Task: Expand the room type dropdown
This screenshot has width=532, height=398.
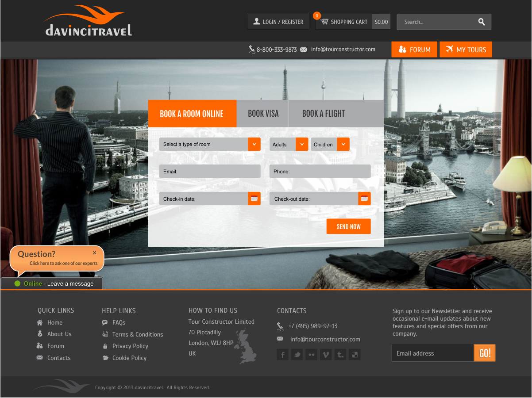Action: (254, 144)
